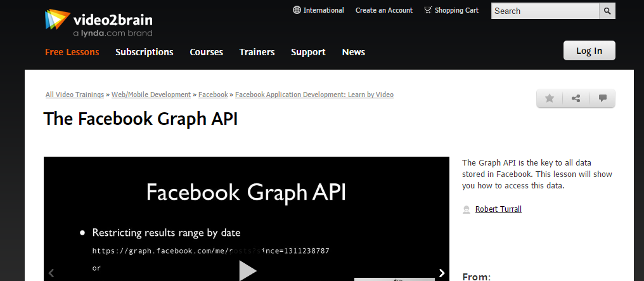Screen dimensions: 644x281
Task: Go to the Courses menu
Action: (x=206, y=52)
